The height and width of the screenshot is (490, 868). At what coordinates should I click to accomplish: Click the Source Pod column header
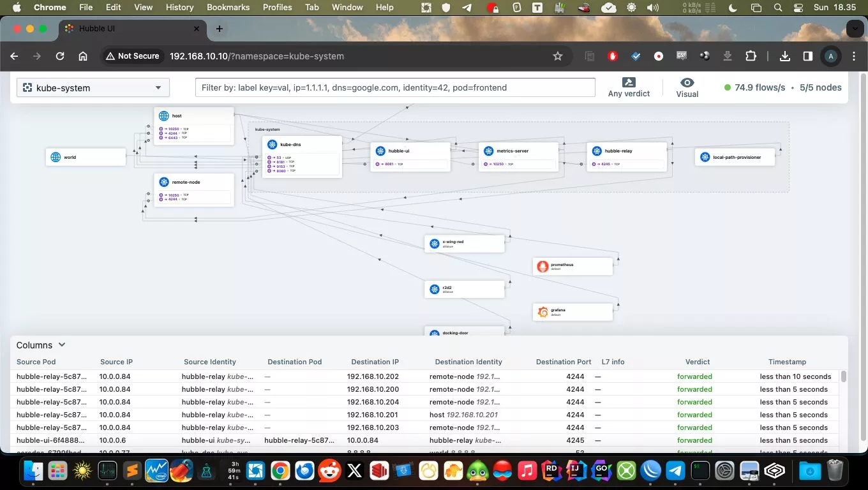[36, 362]
